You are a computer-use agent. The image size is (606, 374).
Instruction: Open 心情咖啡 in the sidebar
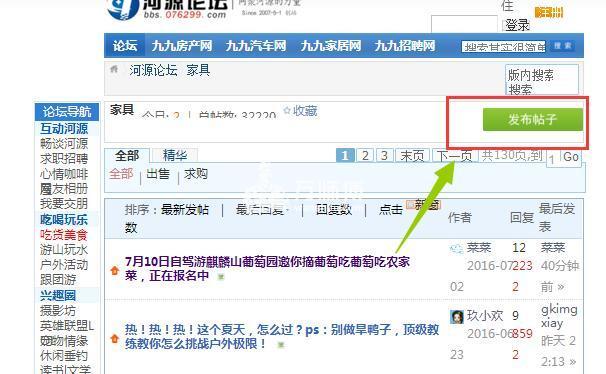point(64,174)
